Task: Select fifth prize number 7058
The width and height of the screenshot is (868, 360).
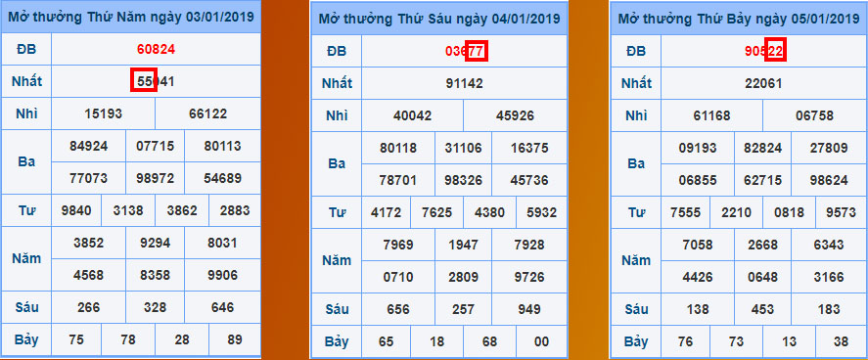Action: (x=698, y=245)
